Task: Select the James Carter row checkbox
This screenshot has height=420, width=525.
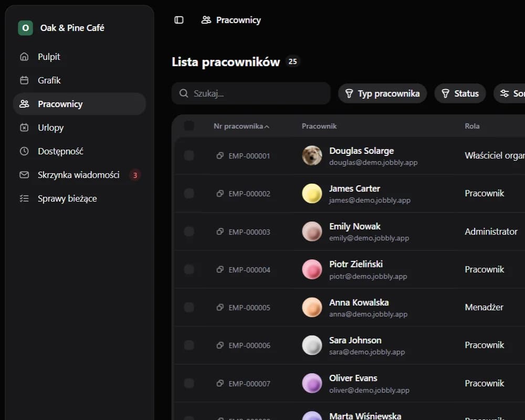Action: (x=189, y=193)
